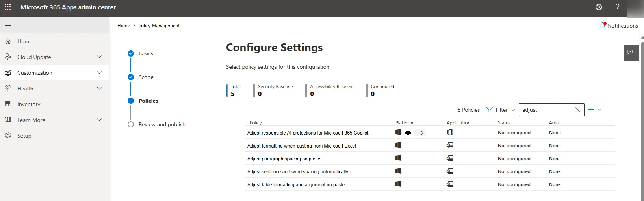Click the Notifications bell icon

603,25
